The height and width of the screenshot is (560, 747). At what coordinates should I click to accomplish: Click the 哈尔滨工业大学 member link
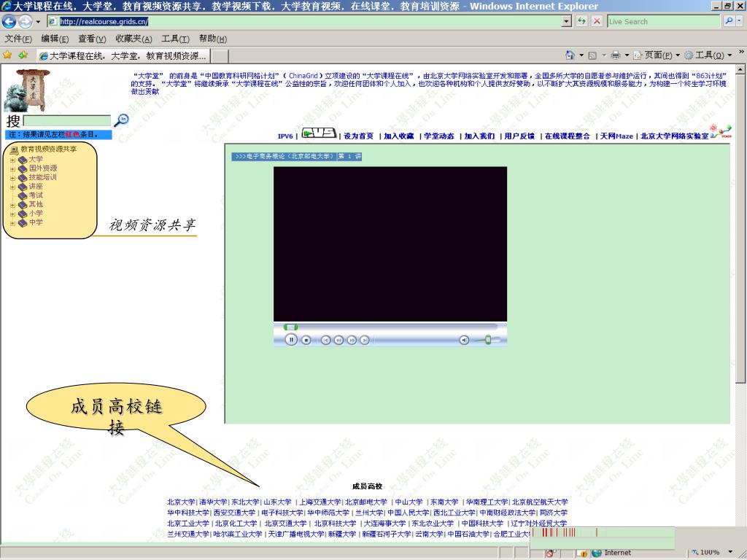238,534
